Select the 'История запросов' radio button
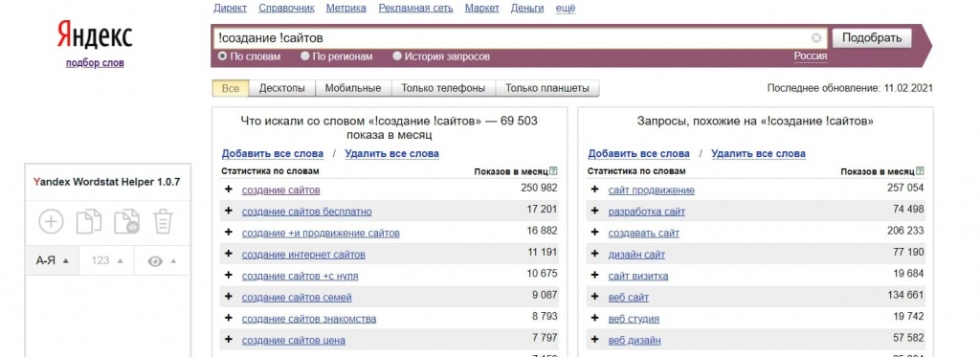 [x=397, y=56]
